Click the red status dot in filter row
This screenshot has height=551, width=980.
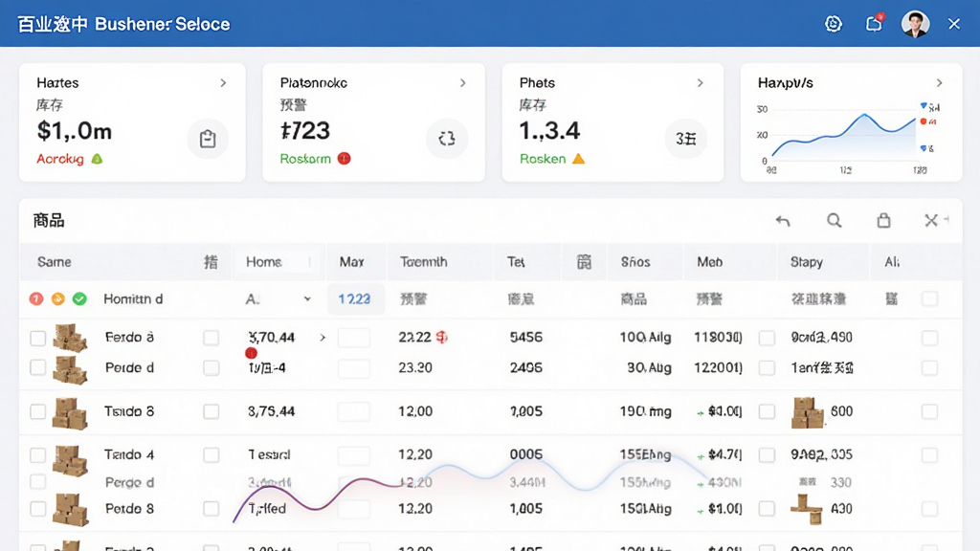click(x=36, y=299)
